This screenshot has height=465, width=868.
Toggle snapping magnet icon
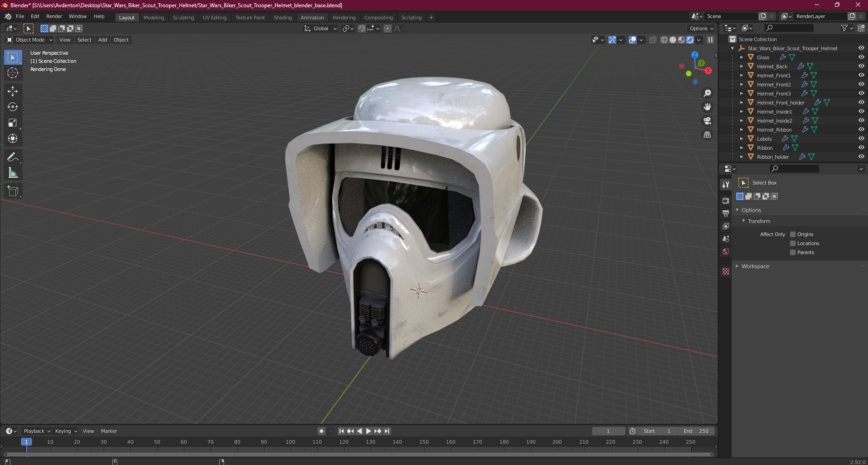[362, 28]
